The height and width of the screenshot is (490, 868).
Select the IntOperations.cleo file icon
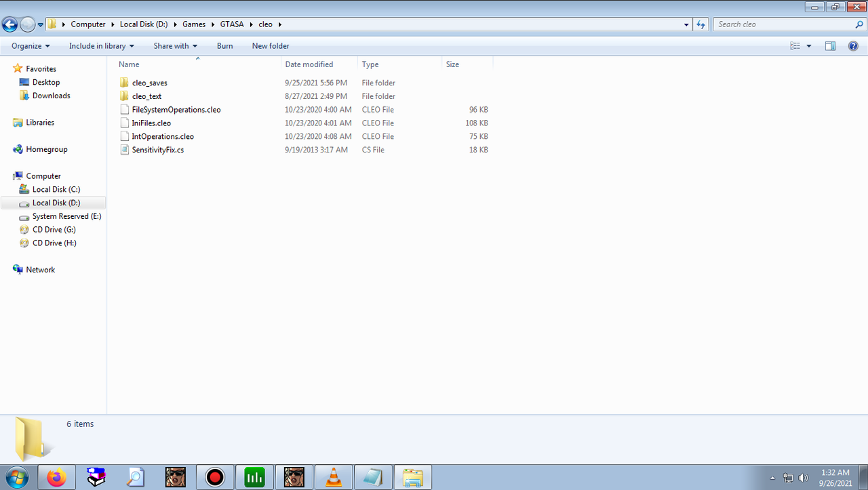pyautogui.click(x=124, y=136)
